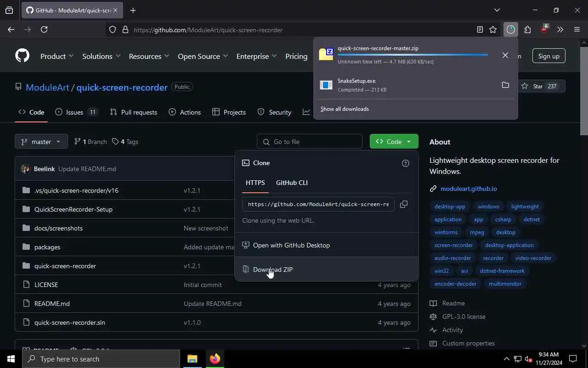Cancel the quick-screen-recorder-master.zip download
Screen dimensions: 588x368
[x=505, y=55]
